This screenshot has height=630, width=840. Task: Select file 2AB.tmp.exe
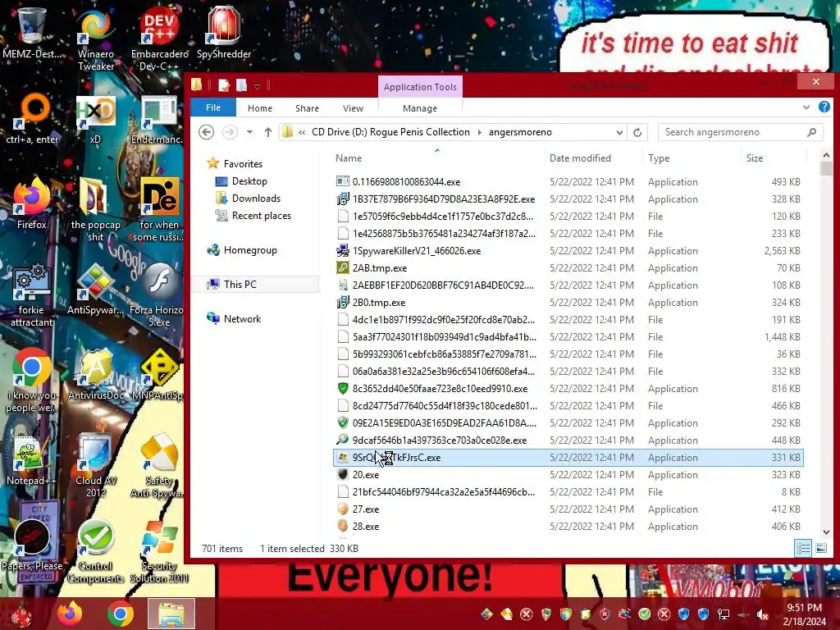[x=568, y=268]
